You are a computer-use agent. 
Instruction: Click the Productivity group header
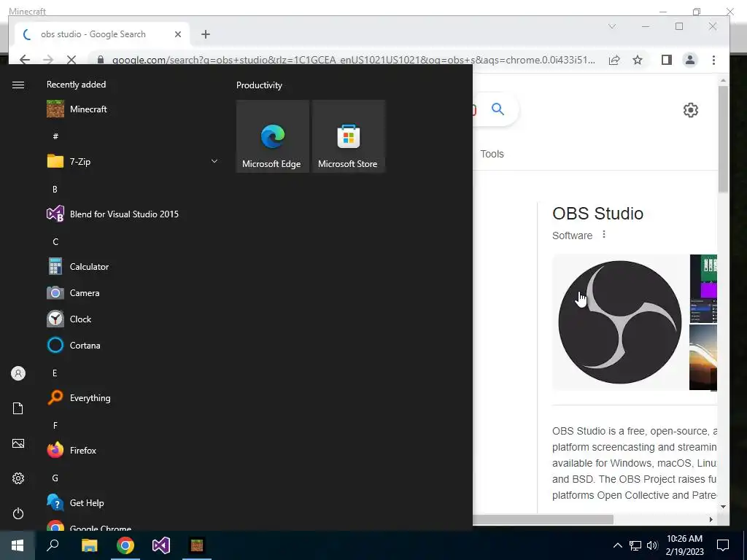(259, 85)
